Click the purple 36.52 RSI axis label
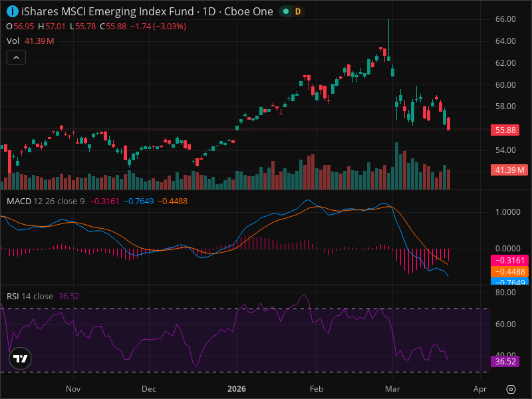Viewport: 532px width, 399px height. (505, 361)
